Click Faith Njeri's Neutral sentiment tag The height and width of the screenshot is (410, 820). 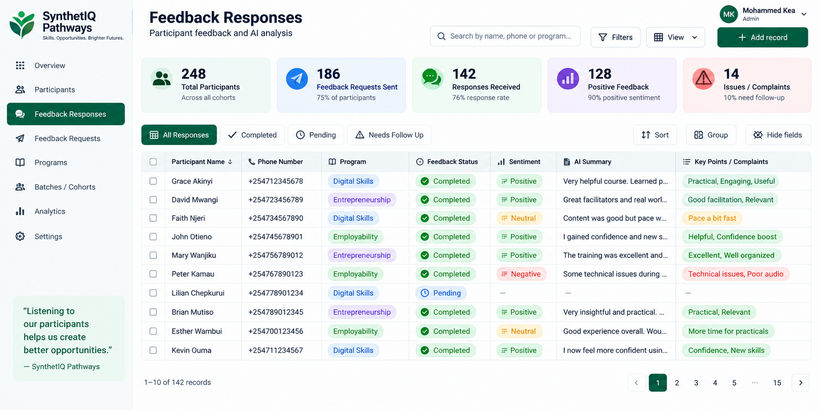[519, 218]
